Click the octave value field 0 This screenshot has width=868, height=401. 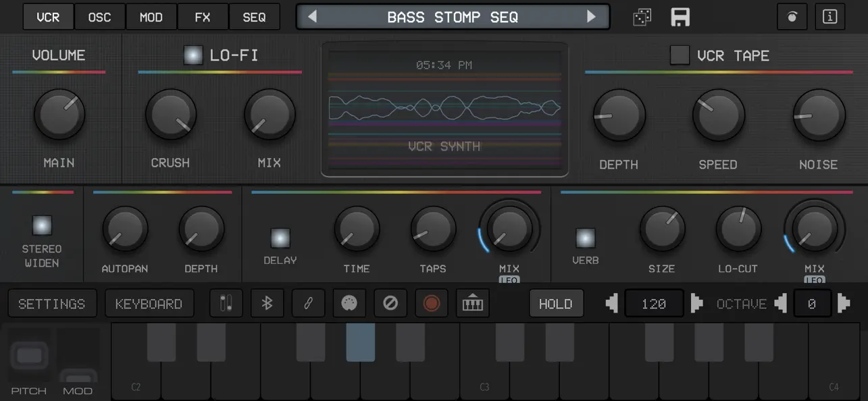click(812, 304)
